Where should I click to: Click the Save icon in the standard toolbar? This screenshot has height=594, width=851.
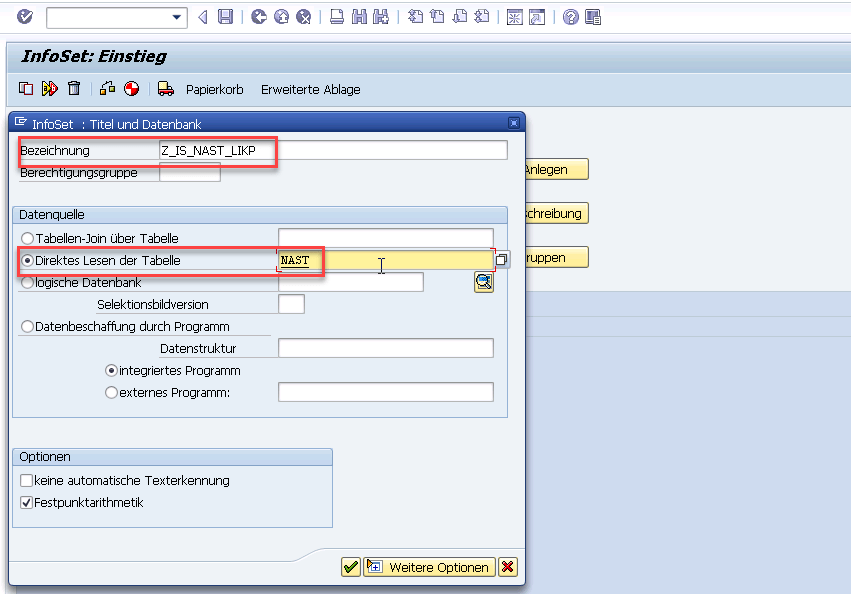(225, 16)
